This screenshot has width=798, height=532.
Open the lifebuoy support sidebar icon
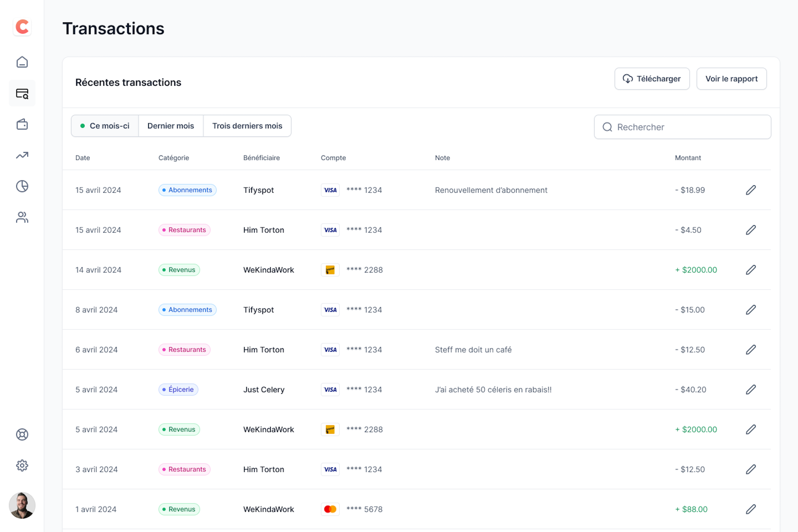[22, 435]
